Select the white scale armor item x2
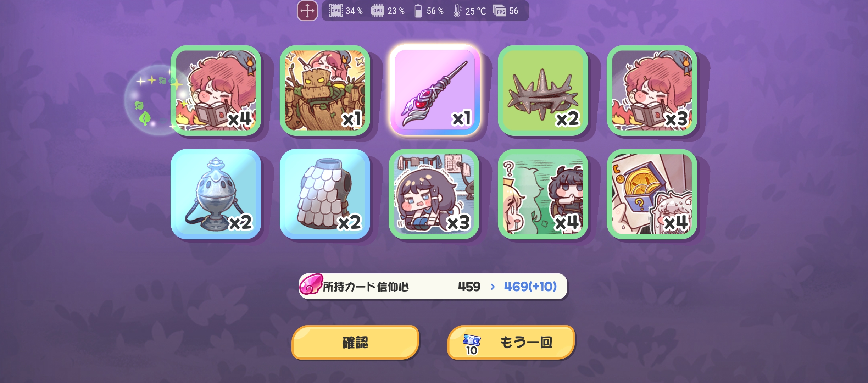This screenshot has height=383, width=868. pos(325,194)
